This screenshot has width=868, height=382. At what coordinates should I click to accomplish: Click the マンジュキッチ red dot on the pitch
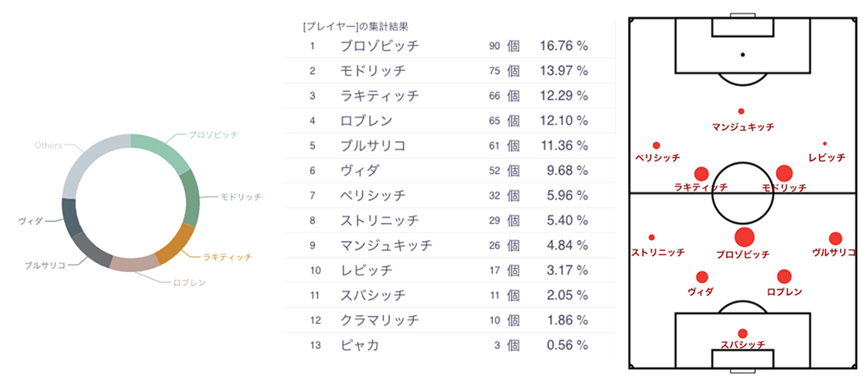click(741, 112)
